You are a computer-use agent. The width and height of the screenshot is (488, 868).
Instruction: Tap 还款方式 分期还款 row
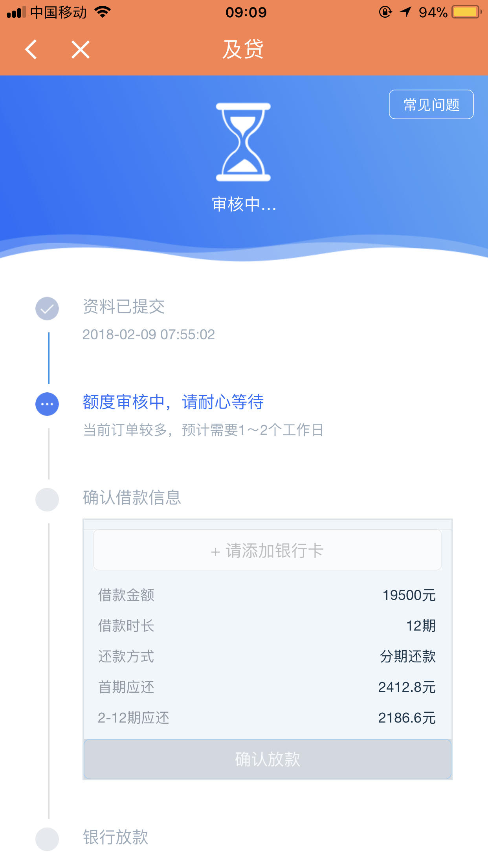click(267, 657)
